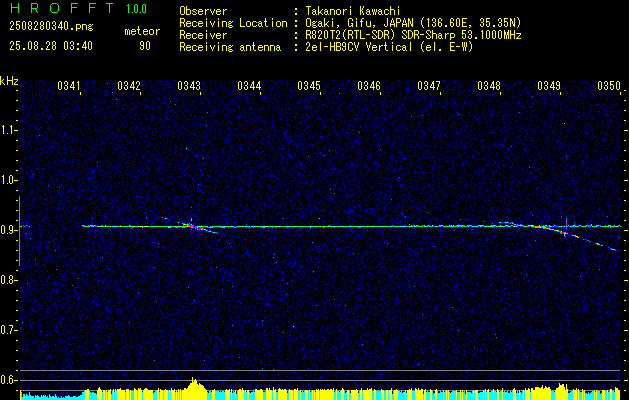Image resolution: width=629 pixels, height=400 pixels.
Task: Click the 0346 time tick label
Action: pyautogui.click(x=369, y=85)
